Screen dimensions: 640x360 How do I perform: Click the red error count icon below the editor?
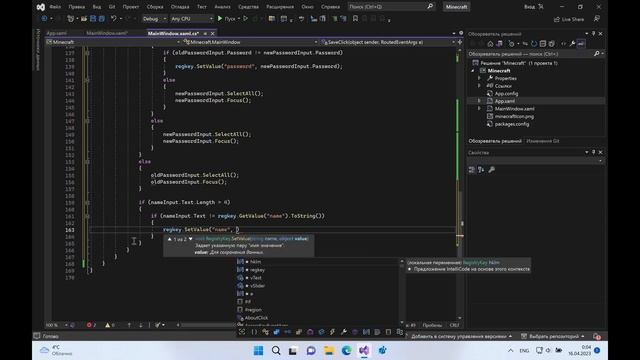click(89, 325)
